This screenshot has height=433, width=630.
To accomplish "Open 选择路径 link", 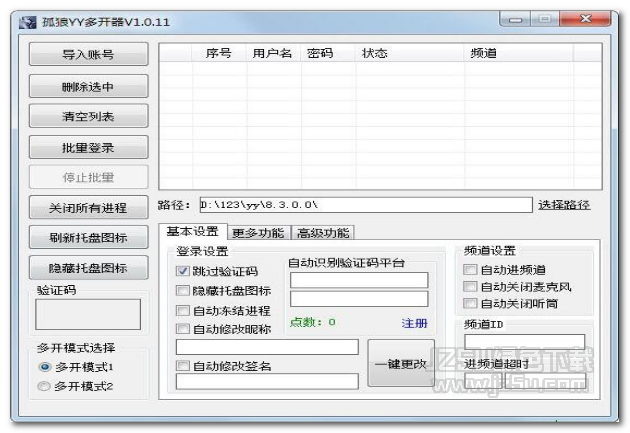I will (564, 205).
